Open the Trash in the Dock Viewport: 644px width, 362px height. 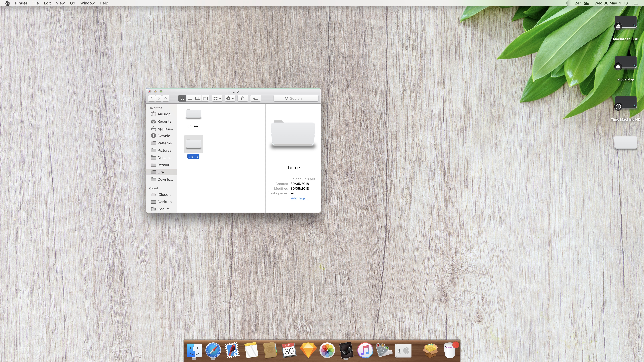[450, 350]
